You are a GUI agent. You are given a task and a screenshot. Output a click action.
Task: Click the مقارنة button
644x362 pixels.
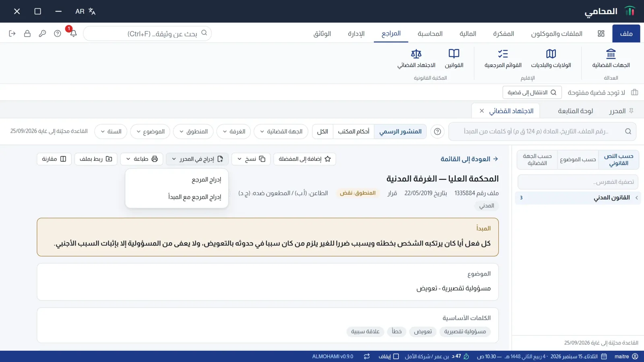(x=54, y=159)
